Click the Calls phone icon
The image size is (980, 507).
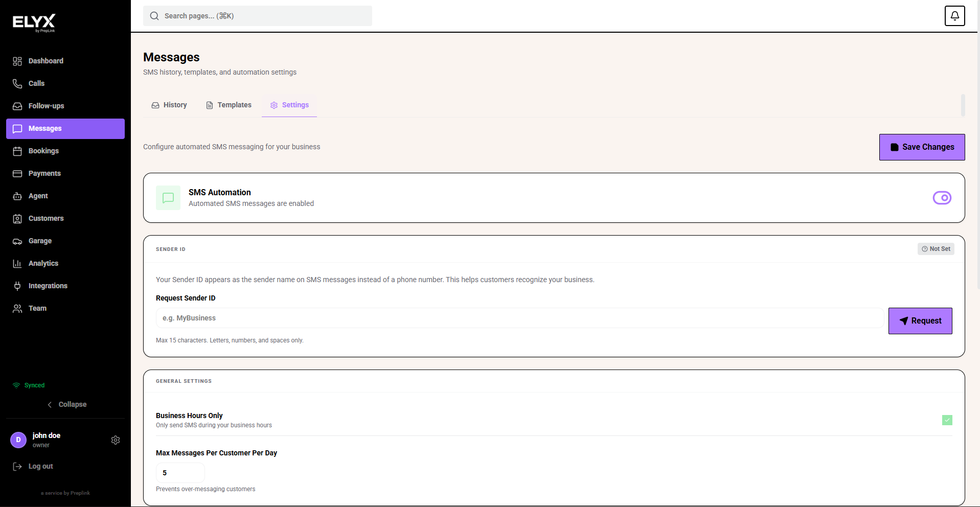click(x=17, y=84)
